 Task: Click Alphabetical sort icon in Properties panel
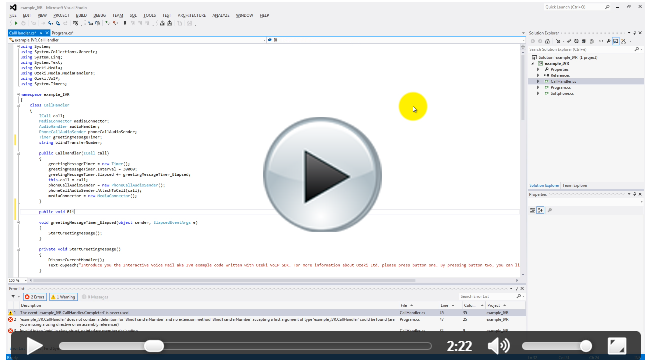pyautogui.click(x=541, y=210)
